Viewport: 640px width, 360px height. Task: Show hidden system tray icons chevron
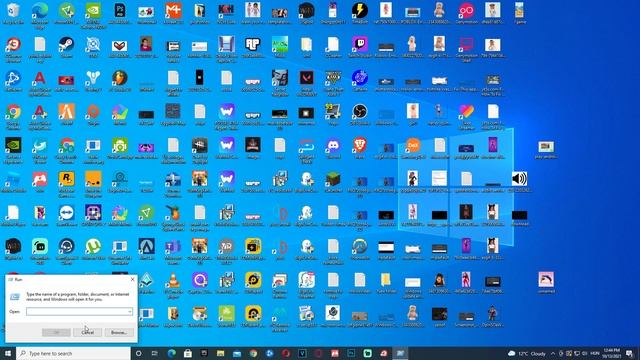pos(553,353)
